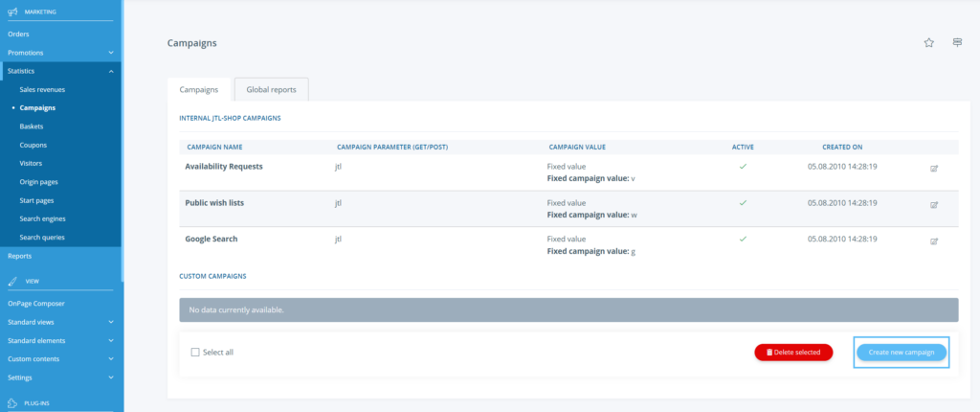Click the Delete selected button
Screen dimensions: 980x412
[793, 353]
